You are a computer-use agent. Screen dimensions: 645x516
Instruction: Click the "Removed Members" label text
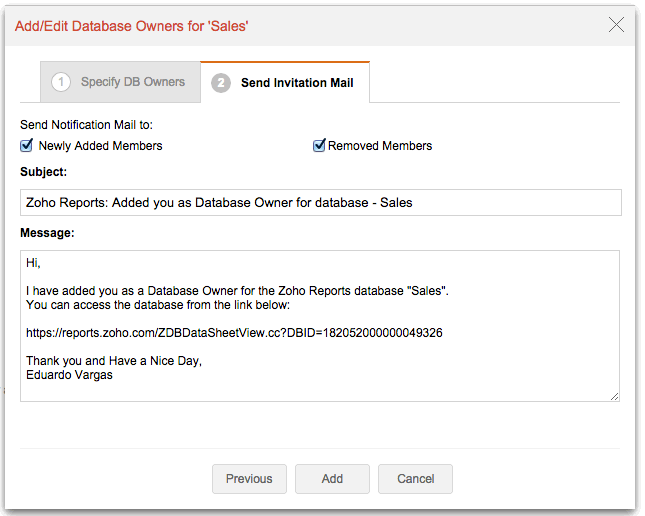(x=380, y=146)
